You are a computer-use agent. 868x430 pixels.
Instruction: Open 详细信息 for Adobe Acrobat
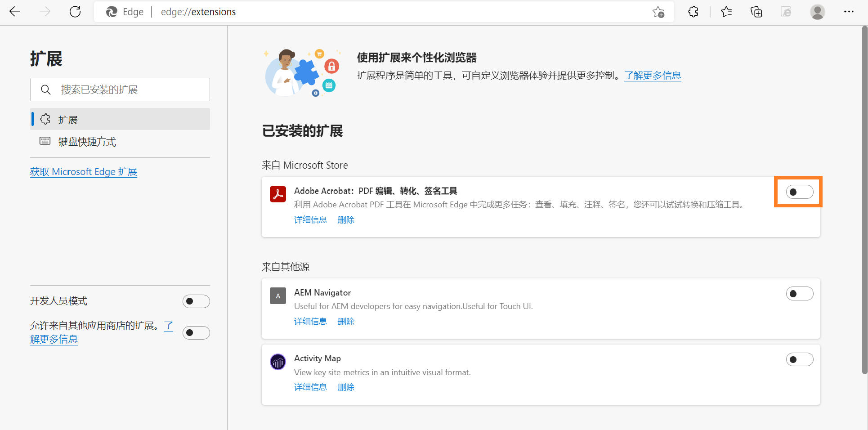310,220
